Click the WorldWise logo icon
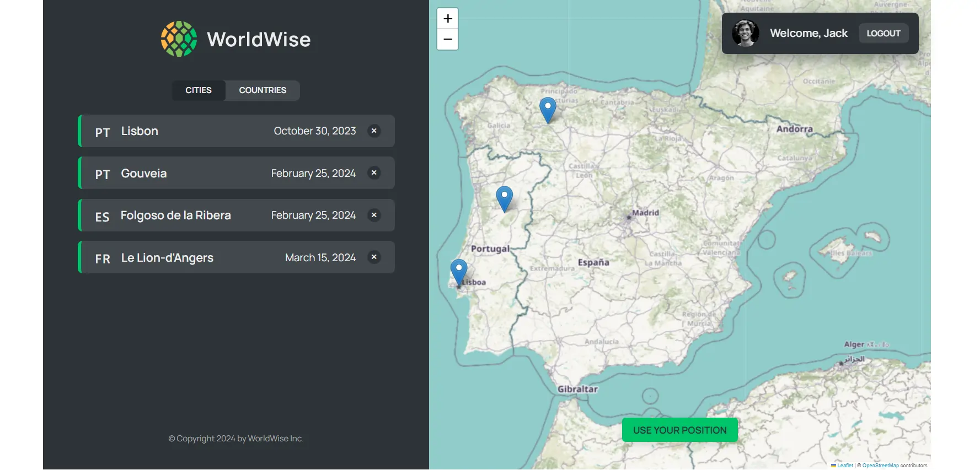The height and width of the screenshot is (470, 980). tap(179, 39)
